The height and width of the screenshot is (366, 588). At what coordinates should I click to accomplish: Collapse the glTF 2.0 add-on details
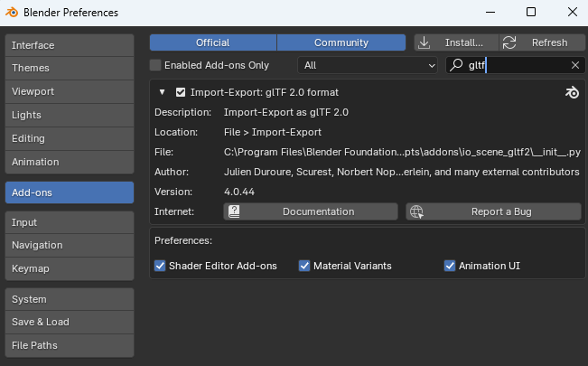(162, 92)
